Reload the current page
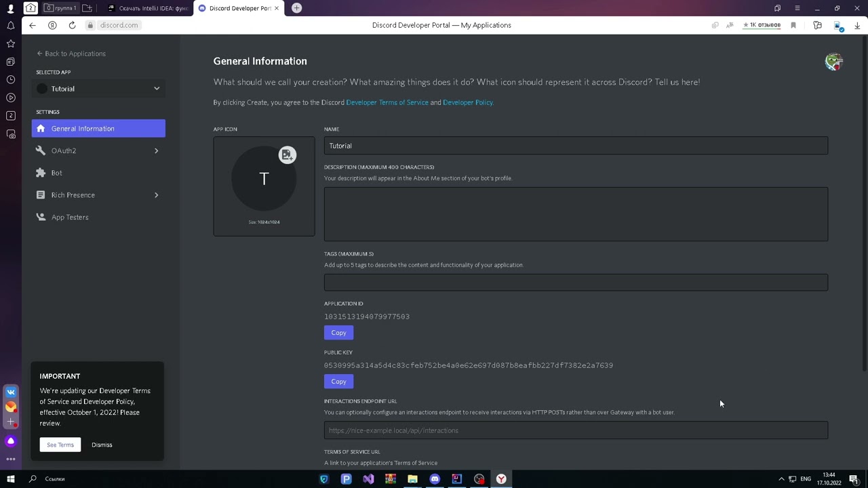Image resolution: width=868 pixels, height=488 pixels. point(72,25)
